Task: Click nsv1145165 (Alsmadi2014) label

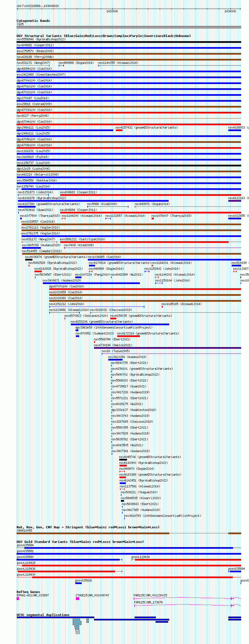Action: 182,304
